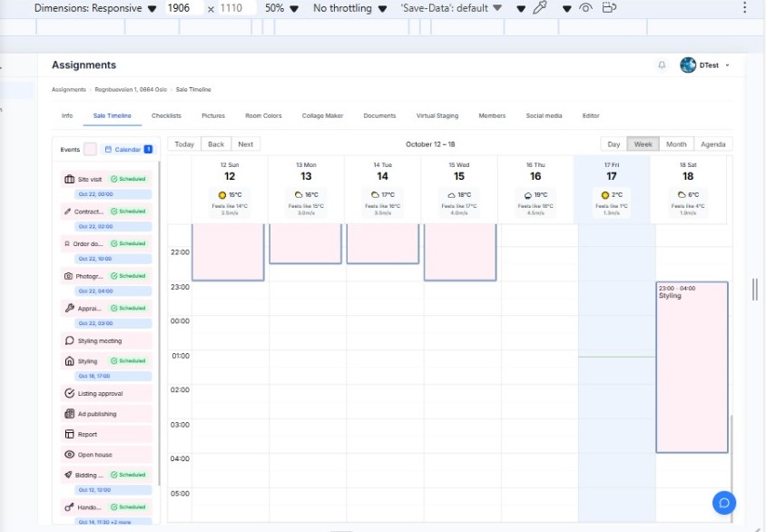
Task: Toggle the Events checkbox
Action: tap(91, 150)
